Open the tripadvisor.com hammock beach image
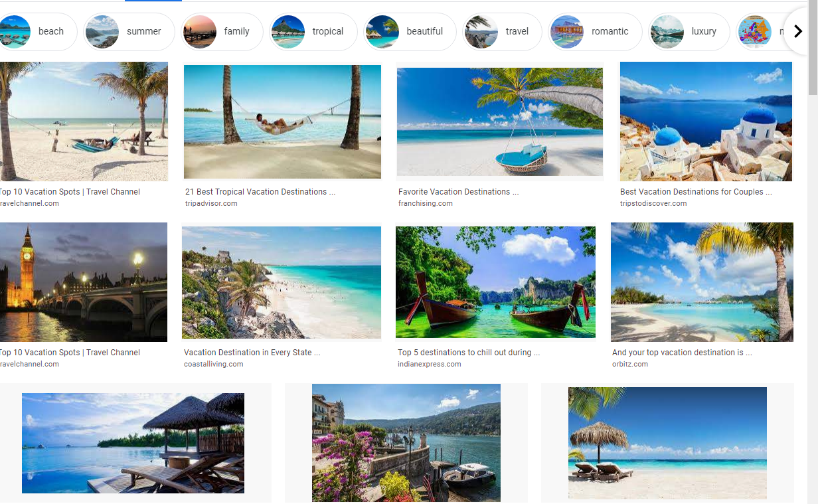 (x=282, y=122)
